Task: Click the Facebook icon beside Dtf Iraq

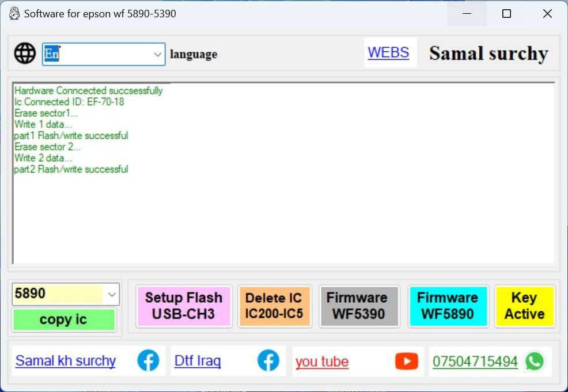Action: pyautogui.click(x=268, y=361)
